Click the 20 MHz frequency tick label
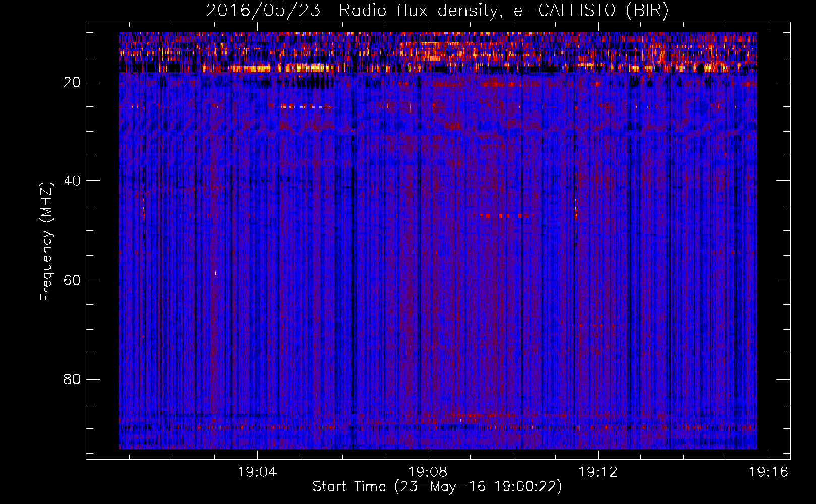816x504 pixels. coord(72,82)
